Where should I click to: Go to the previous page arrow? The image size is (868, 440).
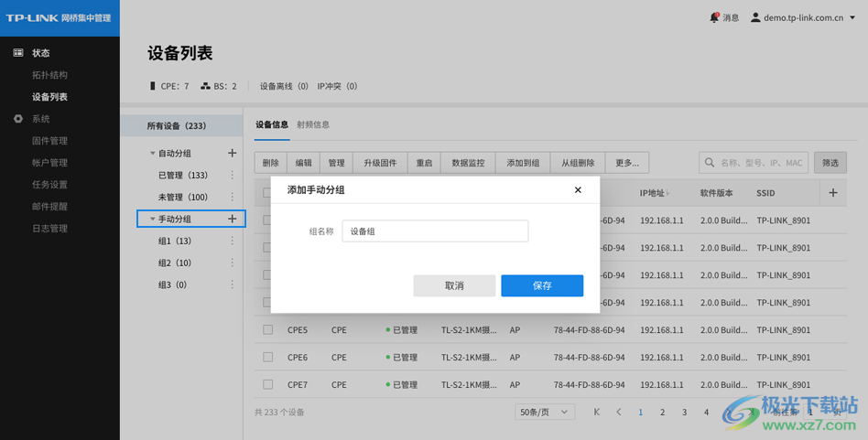[619, 412]
